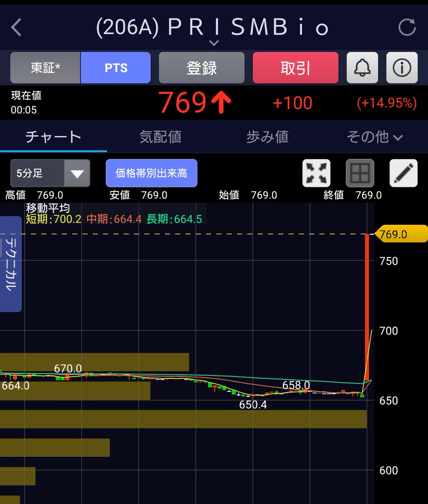Tap the 登録 button
428x504 pixels.
(x=201, y=68)
